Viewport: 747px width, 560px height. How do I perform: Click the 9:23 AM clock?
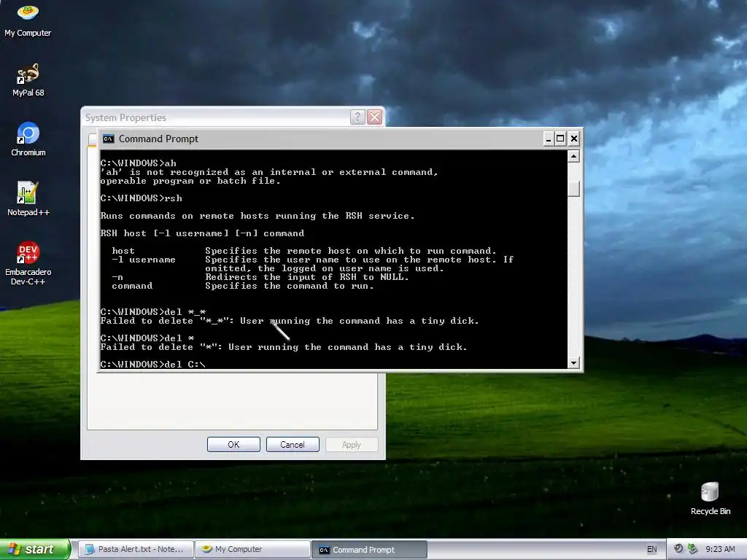720,549
